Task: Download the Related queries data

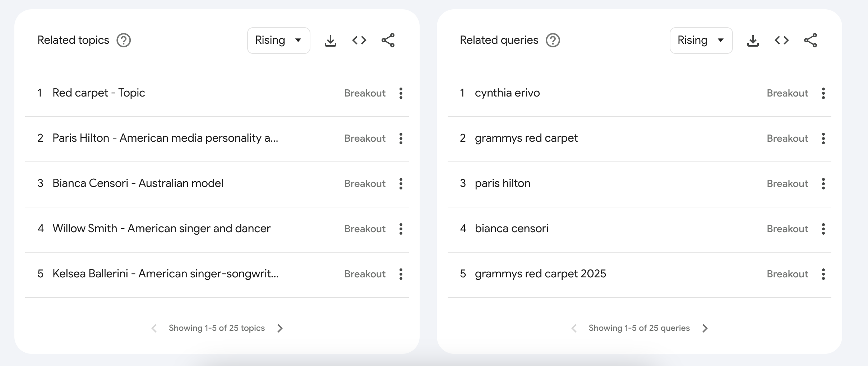Action: (x=753, y=41)
